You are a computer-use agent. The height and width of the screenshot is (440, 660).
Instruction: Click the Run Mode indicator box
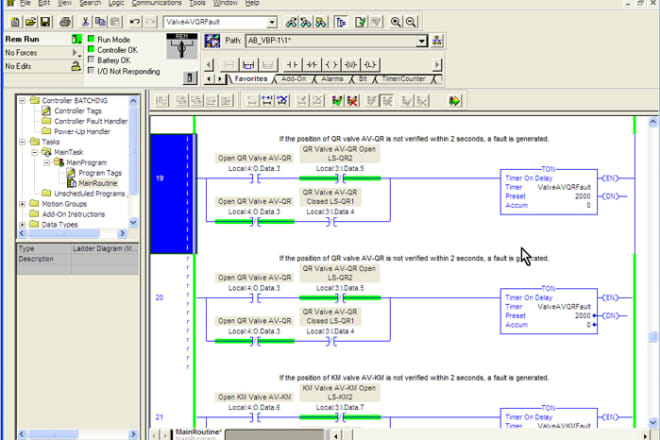[91, 39]
